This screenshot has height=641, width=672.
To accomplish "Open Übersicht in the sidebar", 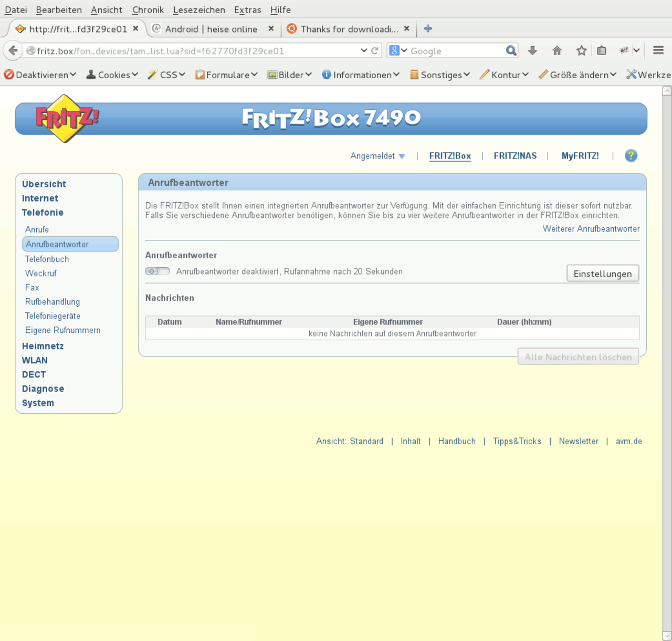I will pyautogui.click(x=44, y=184).
